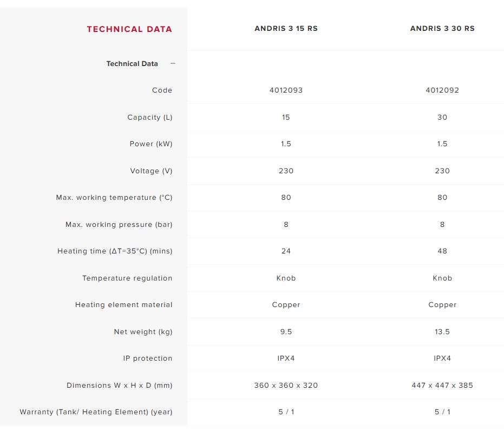504x443 pixels.
Task: Click product code 4012092
Action: [442, 90]
